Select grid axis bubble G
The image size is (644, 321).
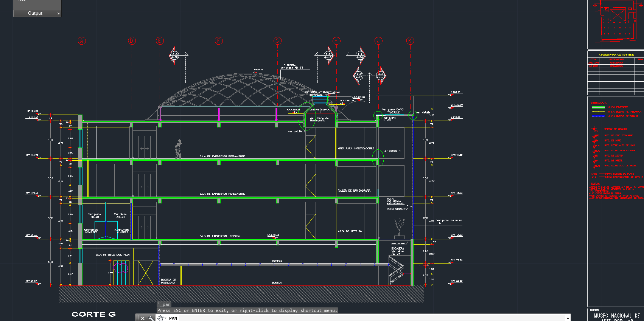pos(277,41)
